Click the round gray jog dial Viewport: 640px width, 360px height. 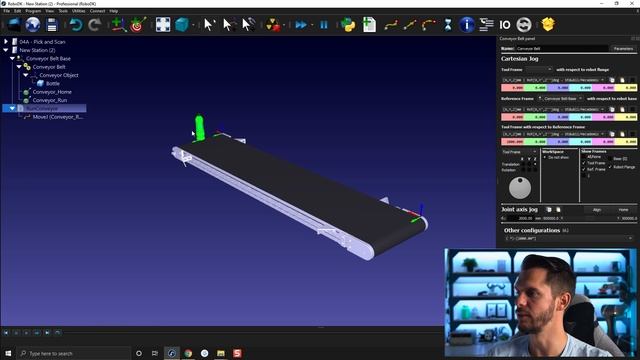(x=520, y=188)
